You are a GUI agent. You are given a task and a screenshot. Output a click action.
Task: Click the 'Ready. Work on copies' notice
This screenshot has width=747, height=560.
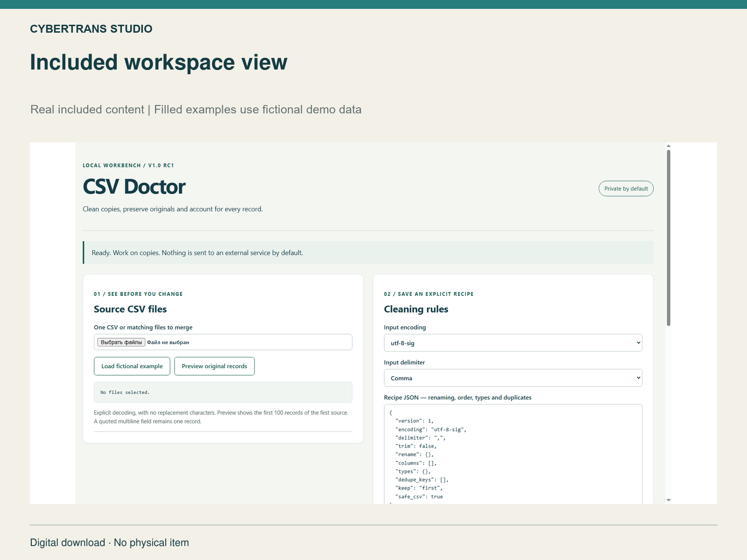pyautogui.click(x=368, y=252)
